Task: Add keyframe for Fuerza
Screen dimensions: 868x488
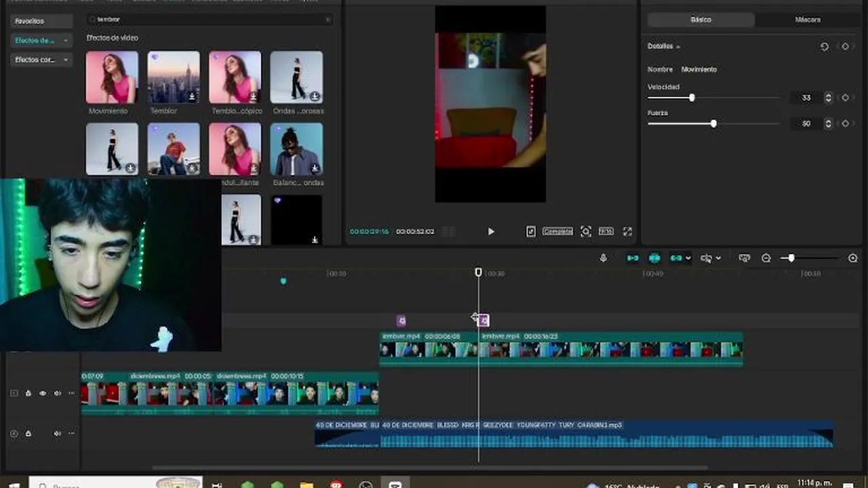Action: tap(845, 123)
